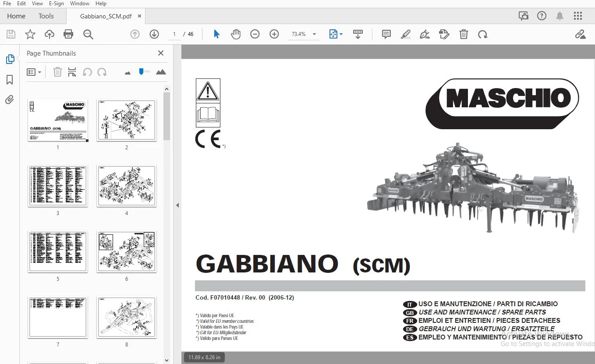Open the help question mark icon
595x364 pixels.
tap(542, 16)
